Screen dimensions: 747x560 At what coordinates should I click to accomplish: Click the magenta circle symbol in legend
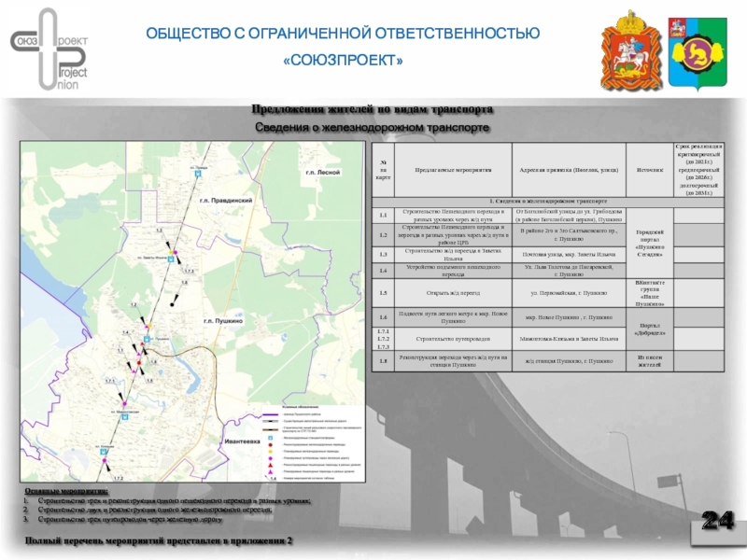pyautogui.click(x=271, y=457)
